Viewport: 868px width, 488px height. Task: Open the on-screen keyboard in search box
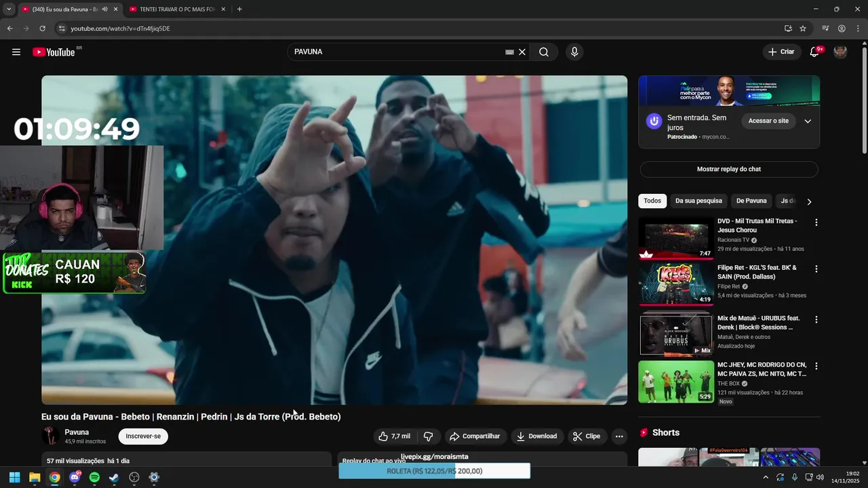point(509,52)
